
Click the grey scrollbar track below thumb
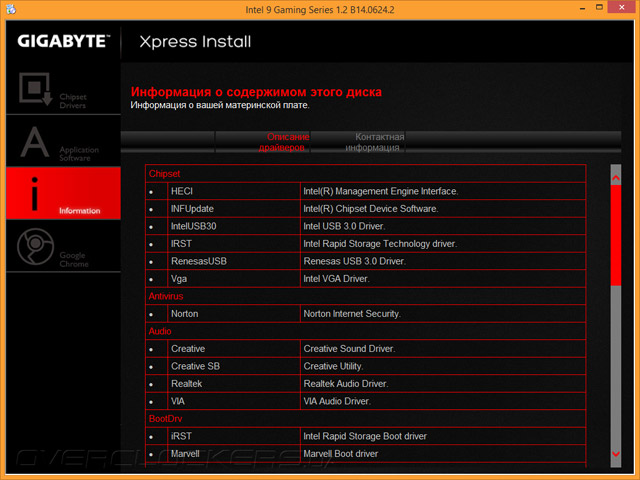[x=616, y=367]
